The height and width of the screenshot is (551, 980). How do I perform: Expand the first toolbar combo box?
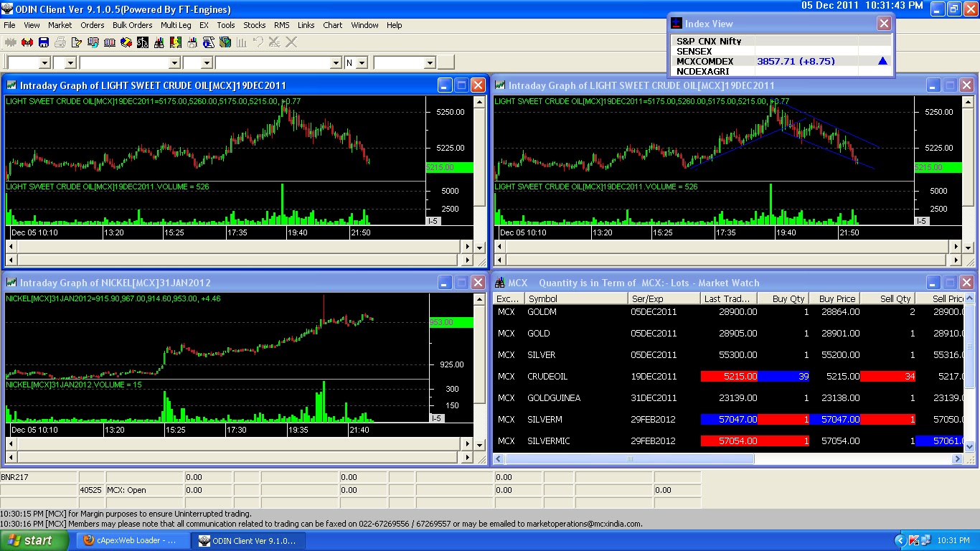pos(44,62)
